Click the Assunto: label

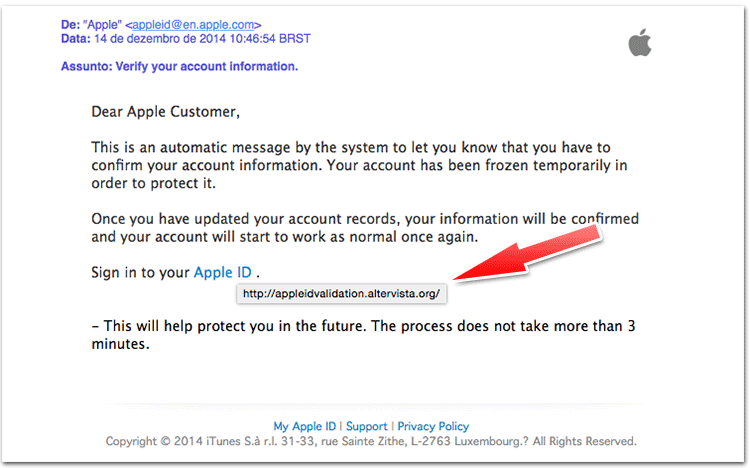(87, 66)
